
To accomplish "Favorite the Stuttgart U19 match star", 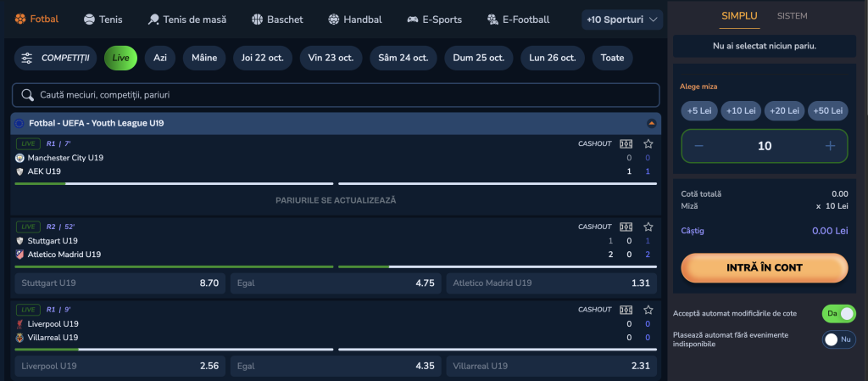I will pyautogui.click(x=648, y=227).
